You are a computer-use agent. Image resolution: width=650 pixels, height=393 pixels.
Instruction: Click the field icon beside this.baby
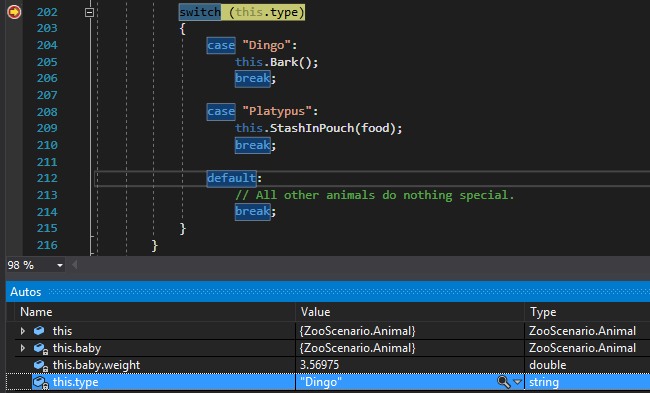pos(40,348)
